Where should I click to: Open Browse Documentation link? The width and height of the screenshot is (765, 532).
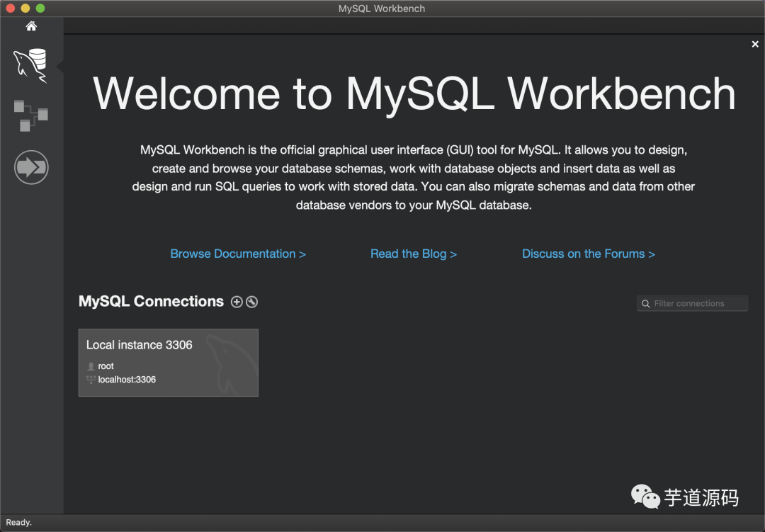[x=238, y=254]
